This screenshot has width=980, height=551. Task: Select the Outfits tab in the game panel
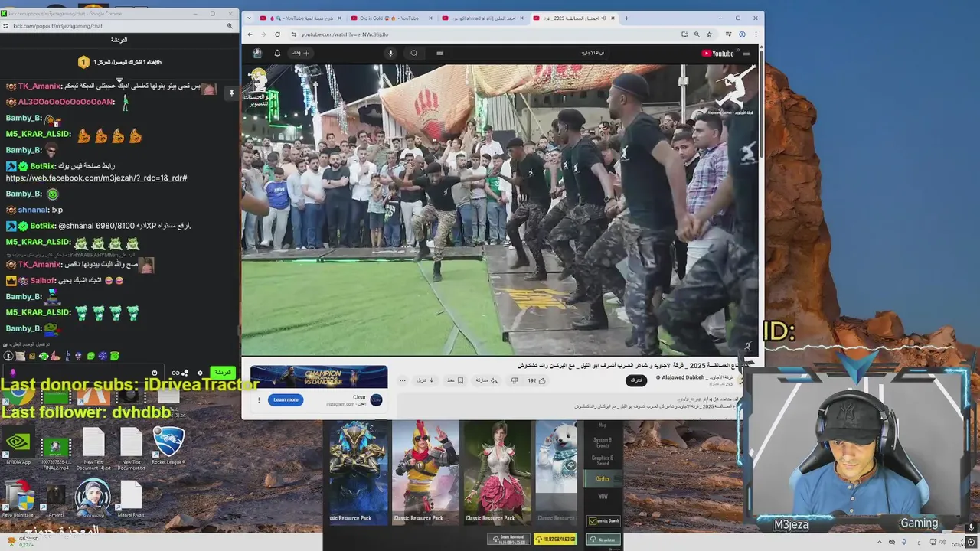(x=603, y=478)
